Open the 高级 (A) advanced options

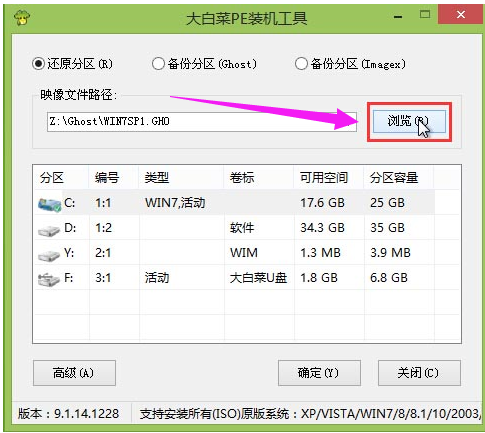point(74,373)
